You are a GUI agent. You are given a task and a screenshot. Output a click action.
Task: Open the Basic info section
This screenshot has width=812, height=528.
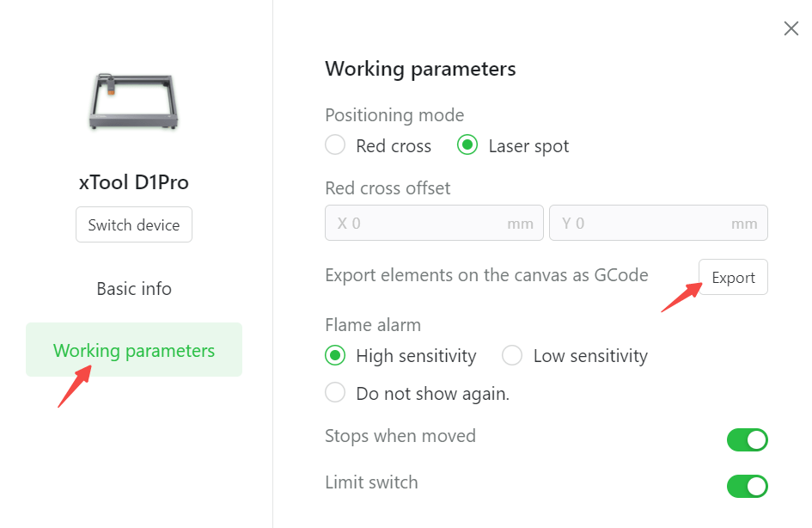[x=134, y=289]
